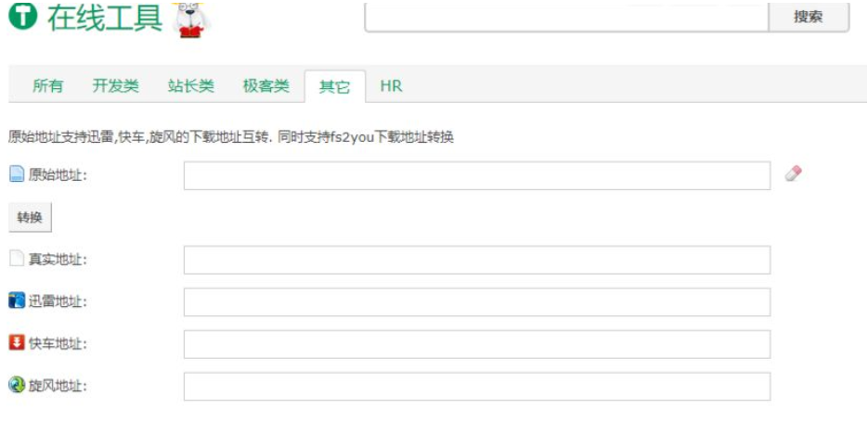This screenshot has width=868, height=421.
Task: Focus the search text box at top
Action: [566, 16]
